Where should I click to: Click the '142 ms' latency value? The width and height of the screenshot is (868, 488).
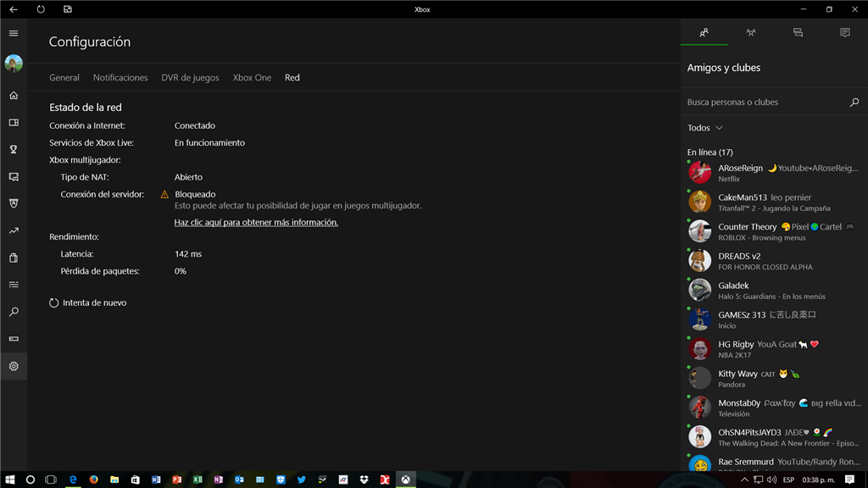(x=188, y=254)
